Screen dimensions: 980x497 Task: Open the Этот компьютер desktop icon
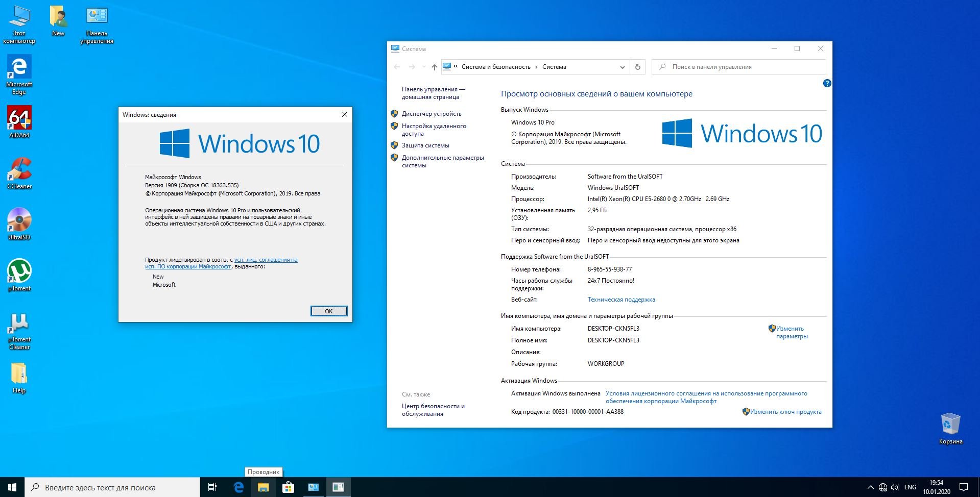(19, 24)
